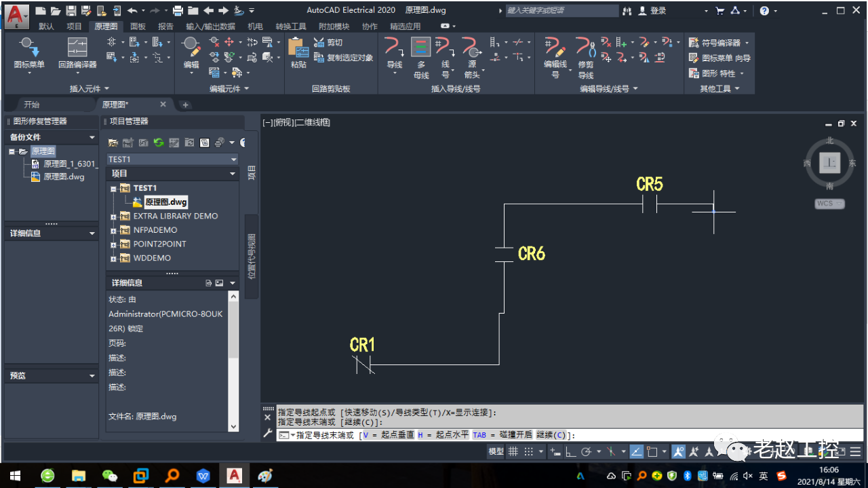Toggle annotation visibility in status bar
The width and height of the screenshot is (868, 488).
679,451
